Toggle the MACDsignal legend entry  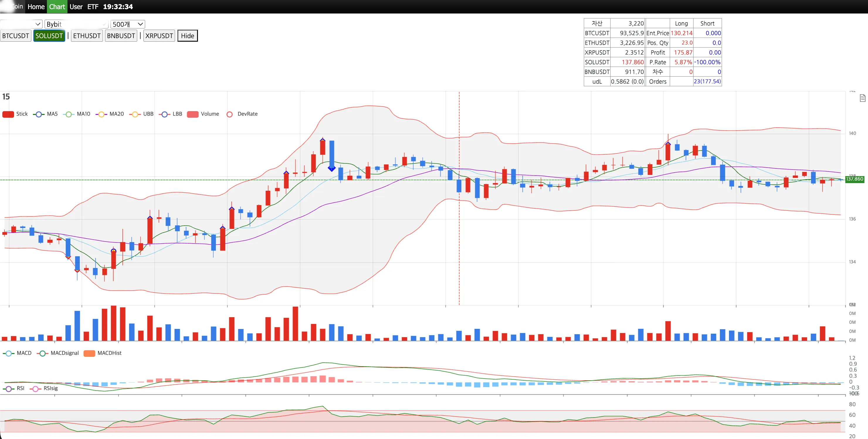pyautogui.click(x=58, y=353)
